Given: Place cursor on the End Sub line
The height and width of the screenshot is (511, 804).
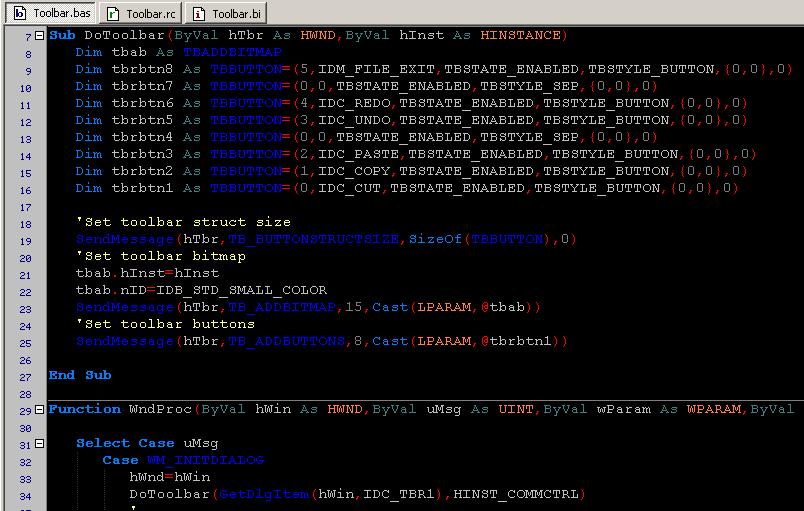Looking at the screenshot, I should click(x=80, y=375).
